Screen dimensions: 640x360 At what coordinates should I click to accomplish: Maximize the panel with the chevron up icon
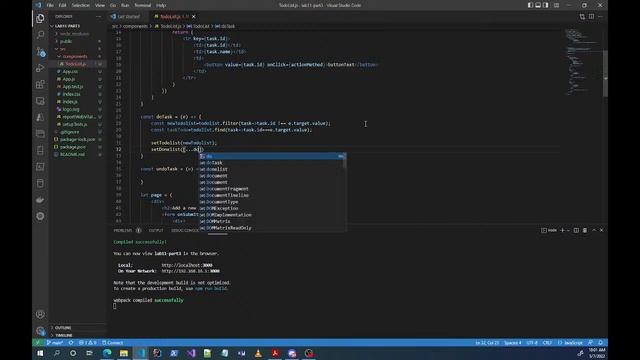[594, 230]
